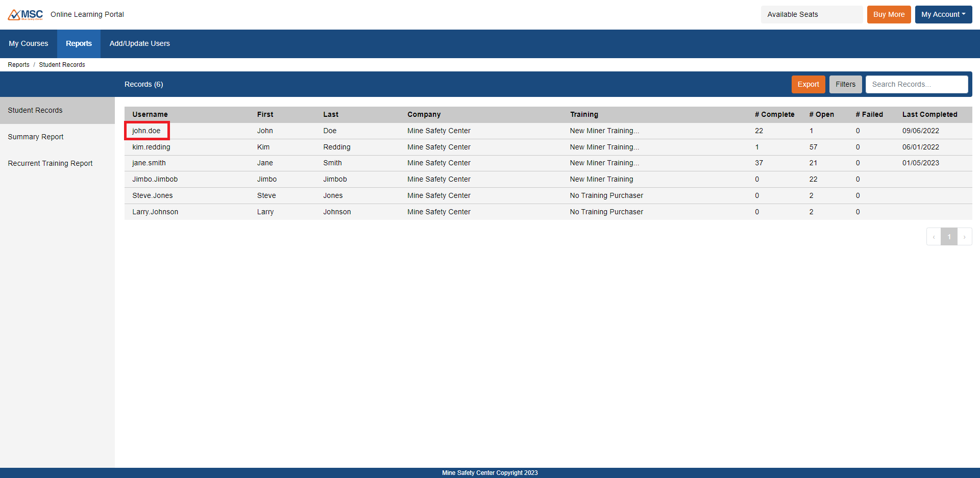Open the jane.smith username record
This screenshot has height=478, width=980.
[149, 163]
